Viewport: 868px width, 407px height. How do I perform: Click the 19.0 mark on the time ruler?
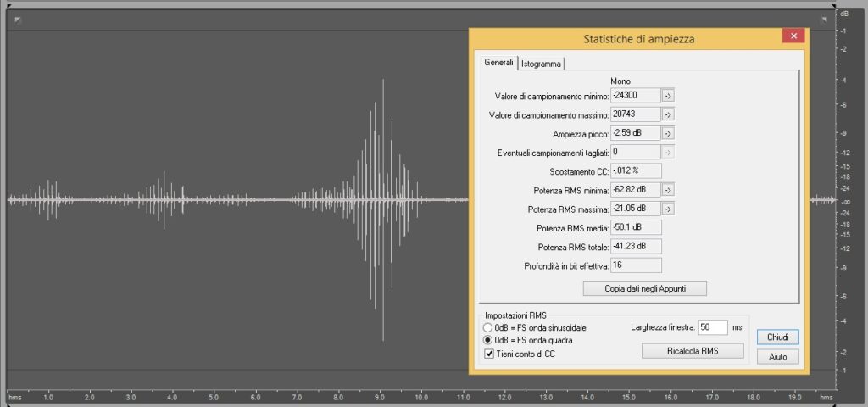(x=794, y=397)
